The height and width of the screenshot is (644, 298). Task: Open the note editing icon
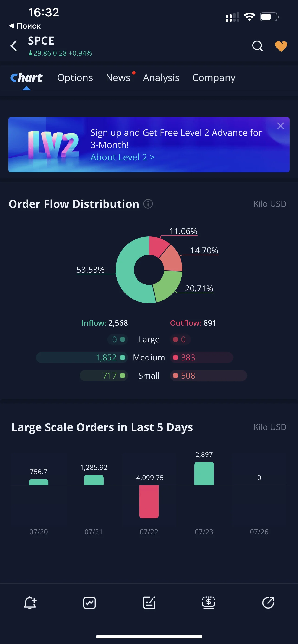[149, 603]
